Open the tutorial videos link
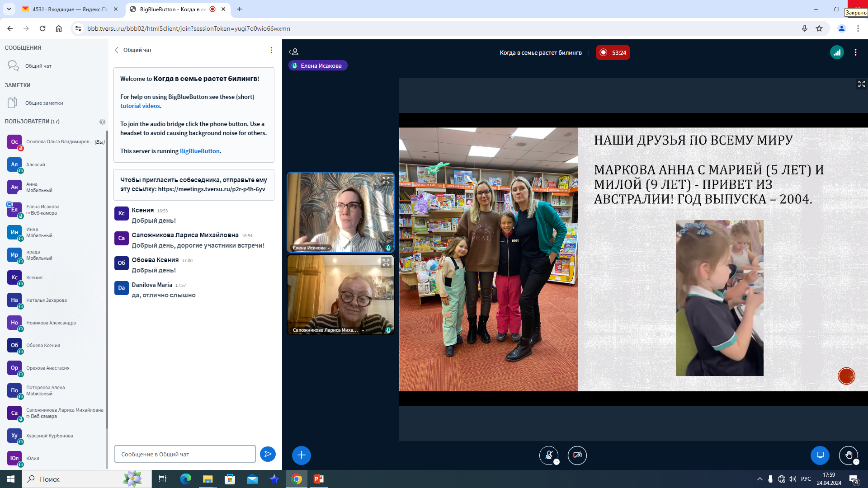The width and height of the screenshot is (868, 488). coord(140,106)
